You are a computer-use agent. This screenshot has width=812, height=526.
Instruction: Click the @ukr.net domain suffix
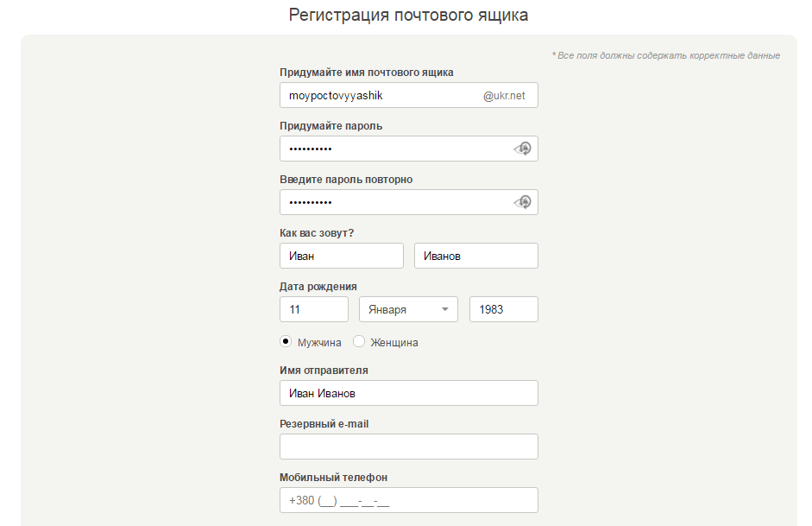(x=504, y=96)
